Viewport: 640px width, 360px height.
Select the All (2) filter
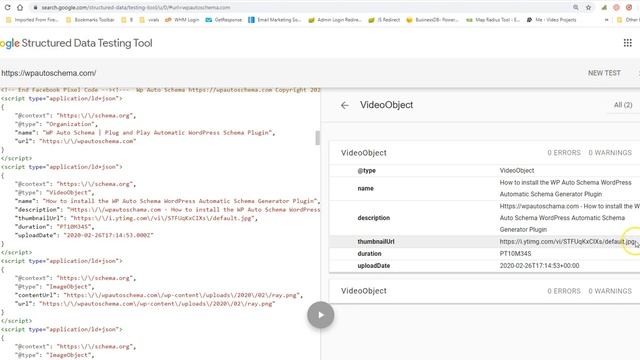pos(623,105)
